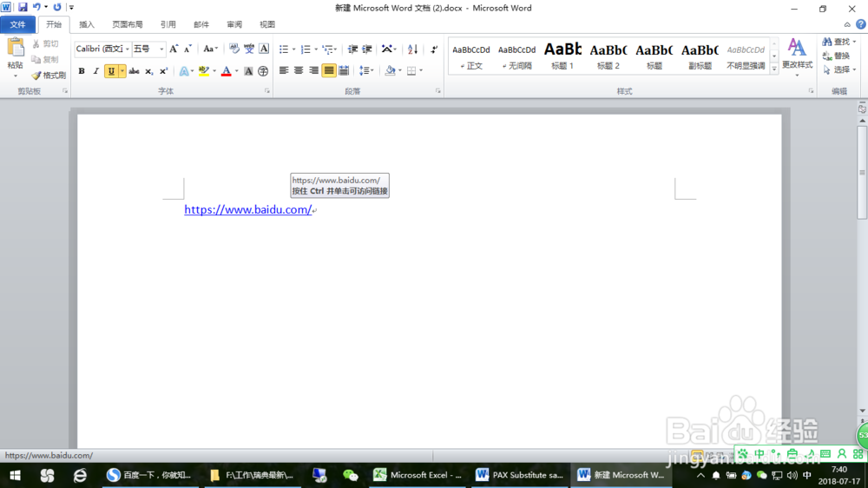
Task: Click the 选择 Select button
Action: click(x=838, y=69)
